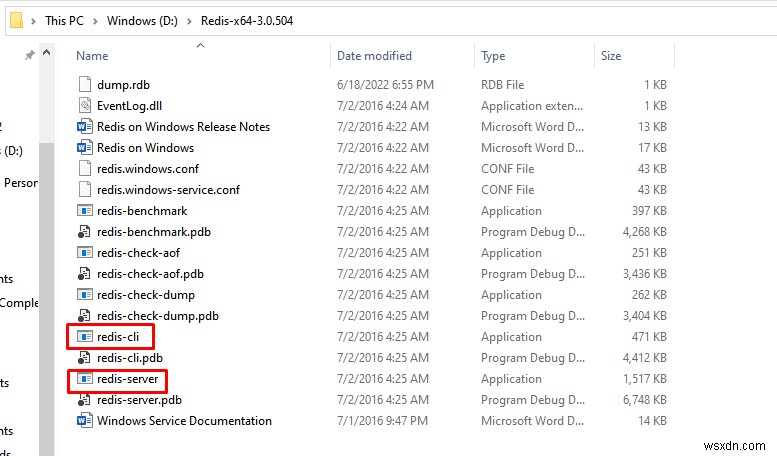Image resolution: width=777 pixels, height=456 pixels.
Task: Click the EventLog.dll file icon
Action: [x=85, y=106]
